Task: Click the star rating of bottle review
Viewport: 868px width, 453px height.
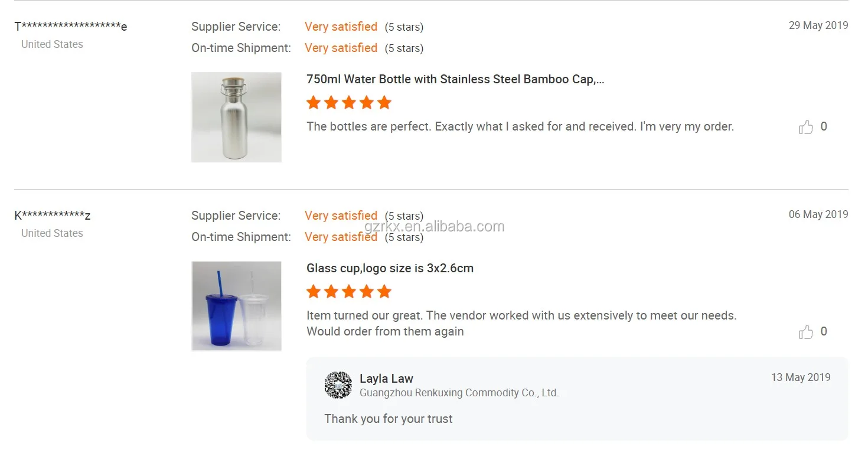Action: (x=349, y=103)
